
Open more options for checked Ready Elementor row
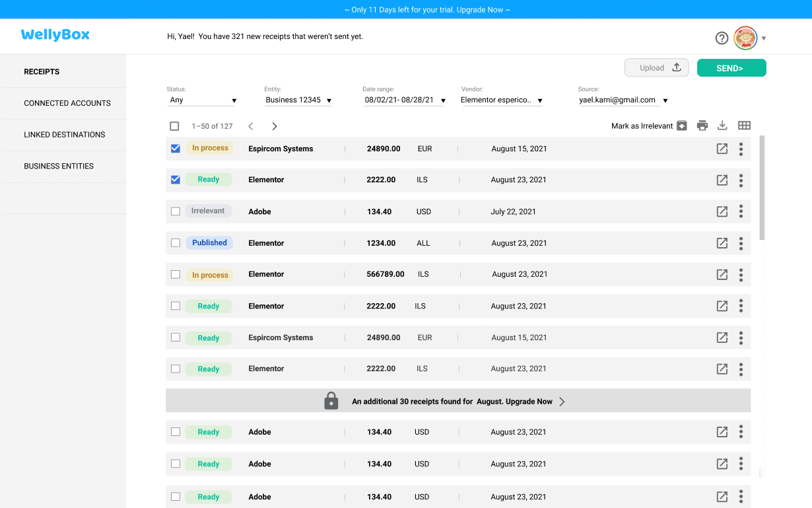(x=741, y=180)
